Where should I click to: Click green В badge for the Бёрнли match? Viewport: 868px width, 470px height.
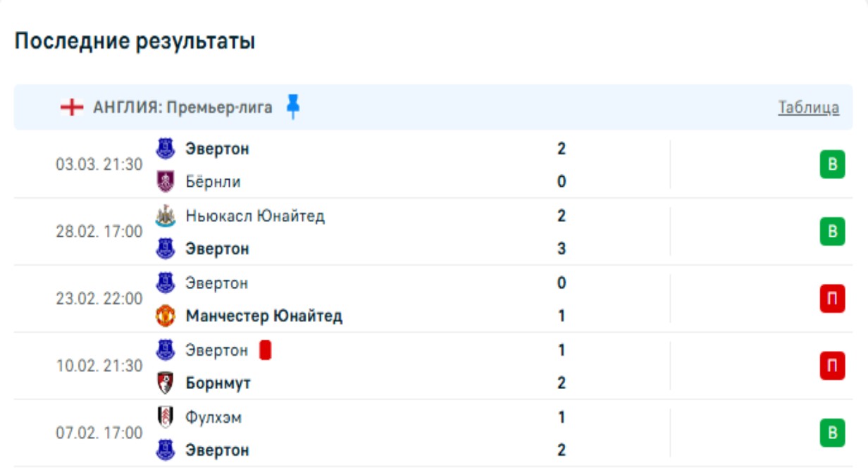coord(832,166)
